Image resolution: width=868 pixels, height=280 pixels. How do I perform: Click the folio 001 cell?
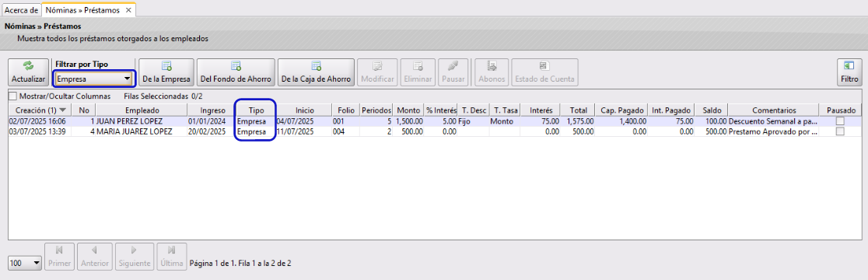pyautogui.click(x=346, y=121)
